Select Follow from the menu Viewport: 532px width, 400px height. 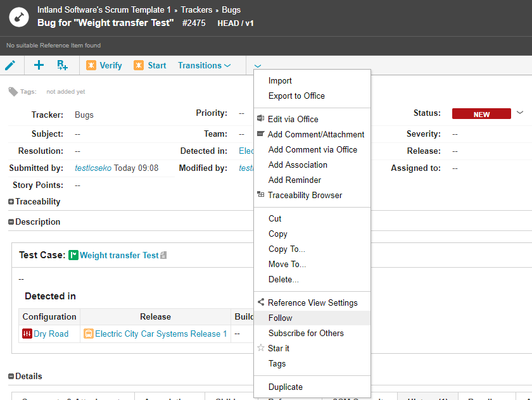point(280,318)
